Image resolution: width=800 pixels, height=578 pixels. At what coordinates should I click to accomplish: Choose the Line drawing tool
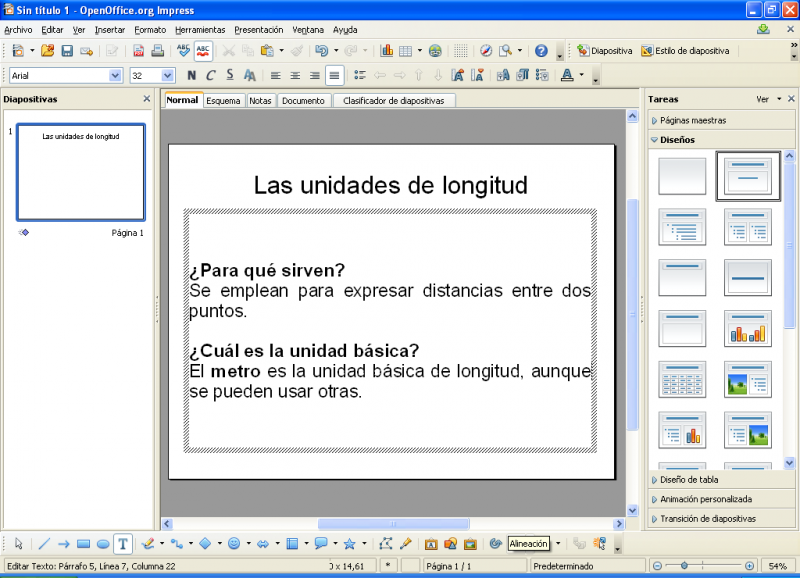click(x=44, y=544)
